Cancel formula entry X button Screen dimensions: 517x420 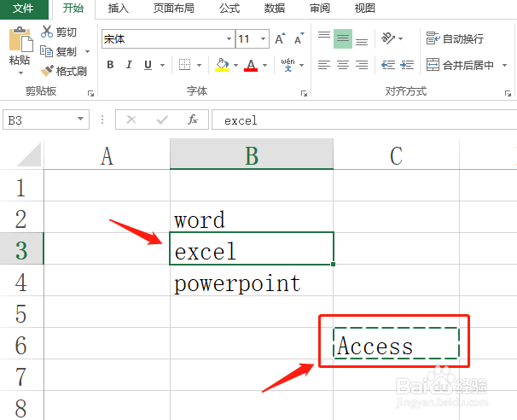(x=131, y=120)
